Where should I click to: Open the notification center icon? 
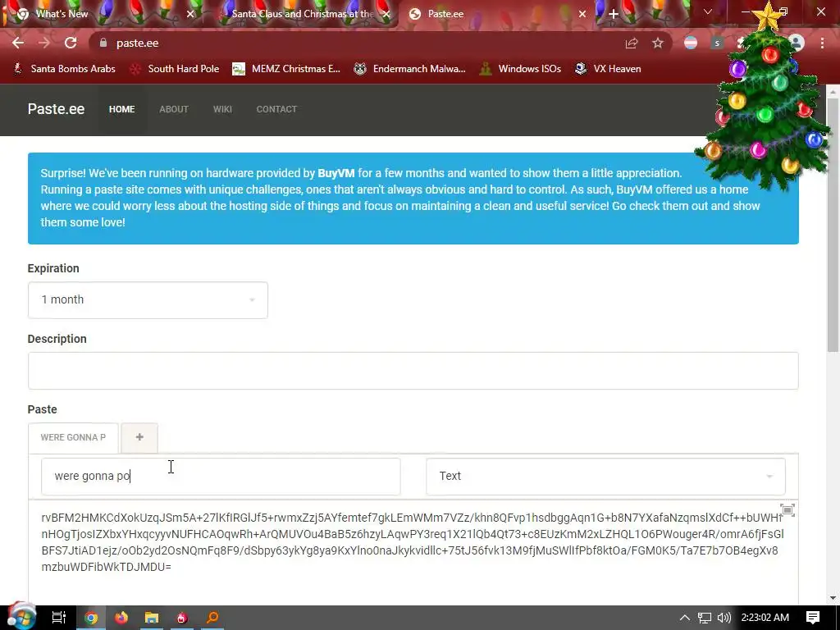[813, 618]
